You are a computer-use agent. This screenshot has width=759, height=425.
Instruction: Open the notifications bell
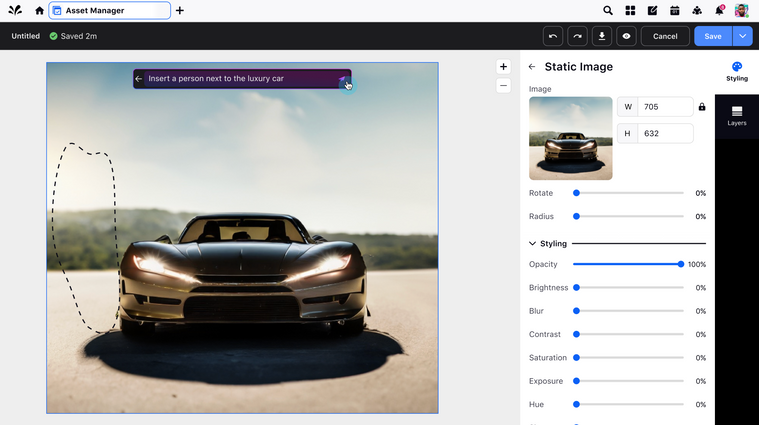[719, 11]
